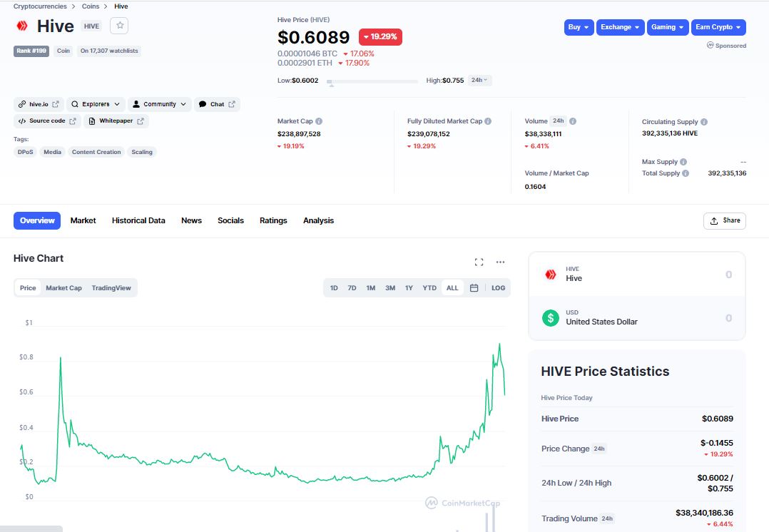Click the Share button
The height and width of the screenshot is (532, 769).
tap(725, 220)
